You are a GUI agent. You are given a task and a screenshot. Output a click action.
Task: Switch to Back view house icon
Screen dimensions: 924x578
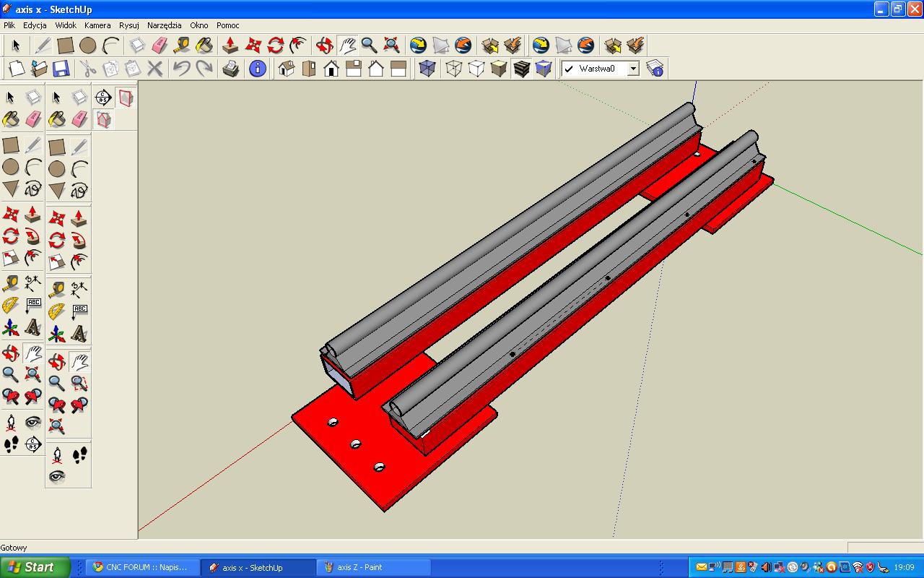pyautogui.click(x=376, y=69)
